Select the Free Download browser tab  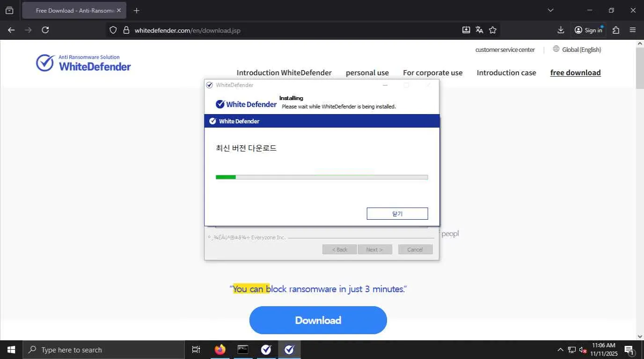pos(74,10)
